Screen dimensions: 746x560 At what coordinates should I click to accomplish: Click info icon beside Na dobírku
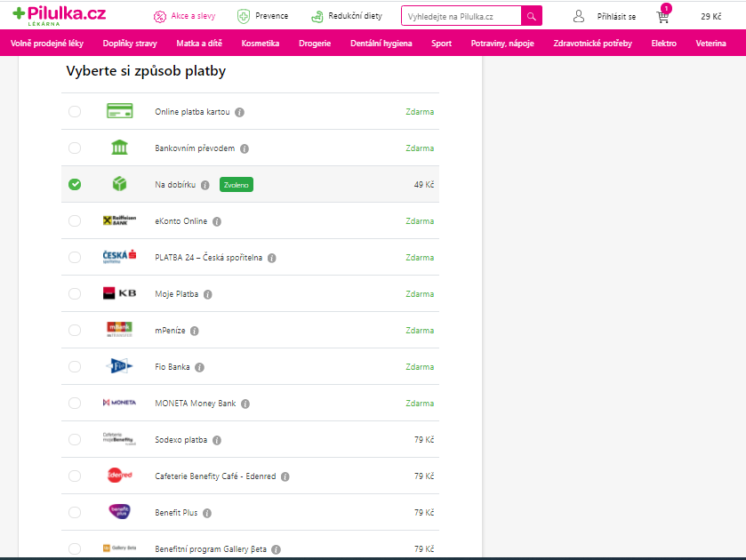click(205, 185)
